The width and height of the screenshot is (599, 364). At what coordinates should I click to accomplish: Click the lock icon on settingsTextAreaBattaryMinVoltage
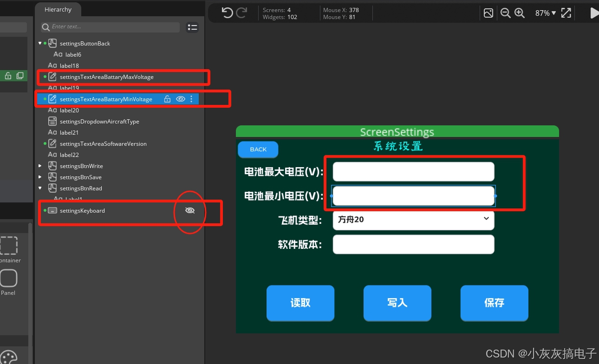click(167, 99)
